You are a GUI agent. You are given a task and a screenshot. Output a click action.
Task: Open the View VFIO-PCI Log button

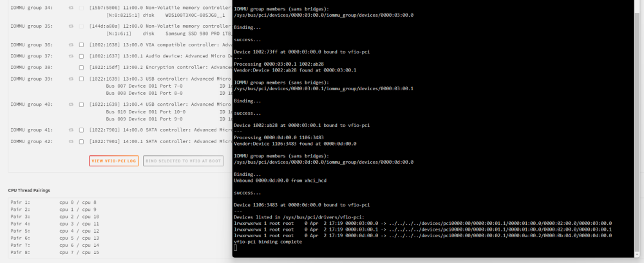[114, 161]
